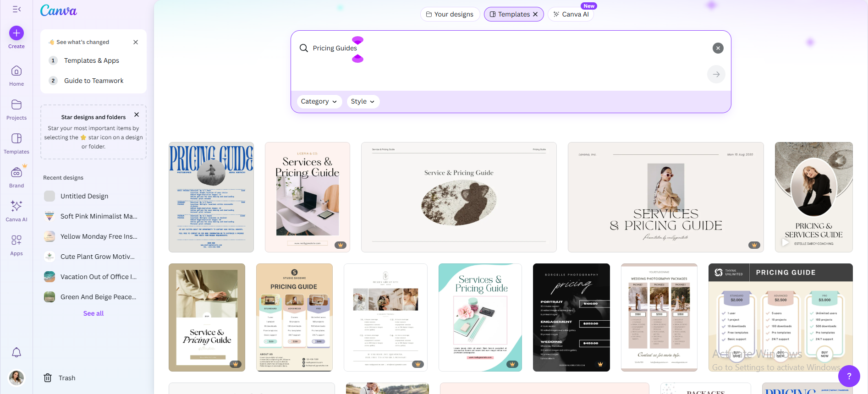868x394 pixels.
Task: Click the Canva logo
Action: pyautogui.click(x=59, y=11)
